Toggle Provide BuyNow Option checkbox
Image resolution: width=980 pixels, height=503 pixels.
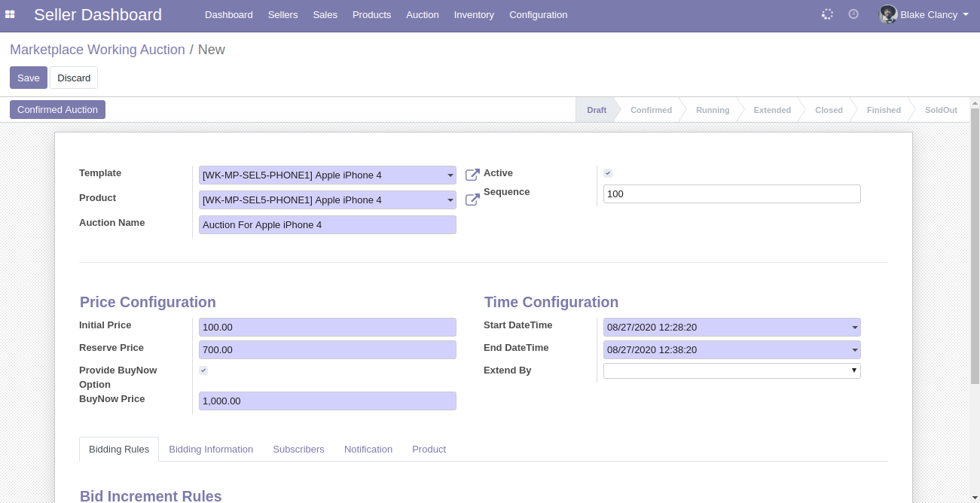(203, 370)
